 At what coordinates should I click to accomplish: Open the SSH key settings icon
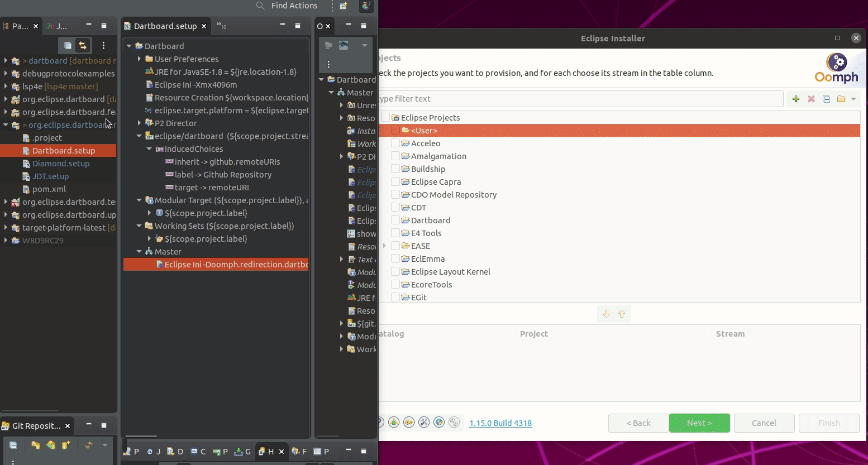pos(409,423)
